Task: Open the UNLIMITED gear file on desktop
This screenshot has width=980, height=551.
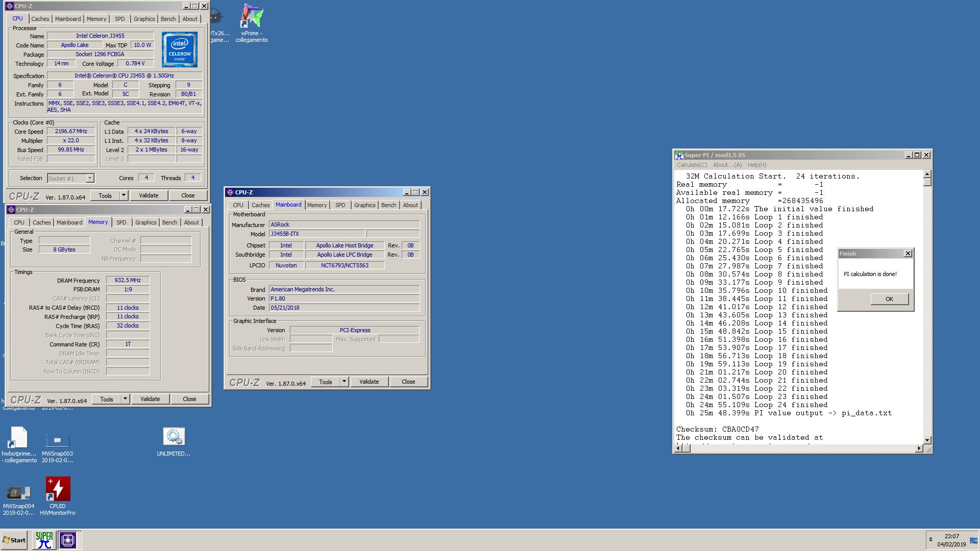Action: coord(174,442)
